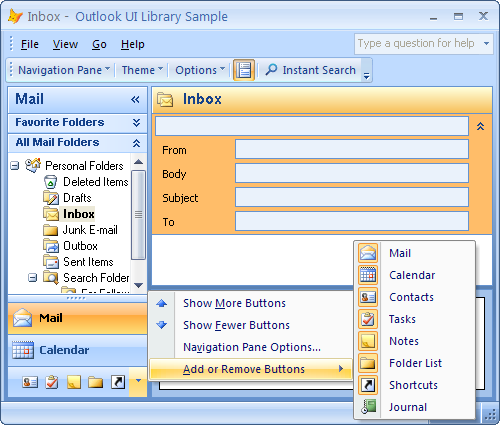Toggle the Folder List button icon in submenu
Screen dimensions: 500x425
pos(368,363)
